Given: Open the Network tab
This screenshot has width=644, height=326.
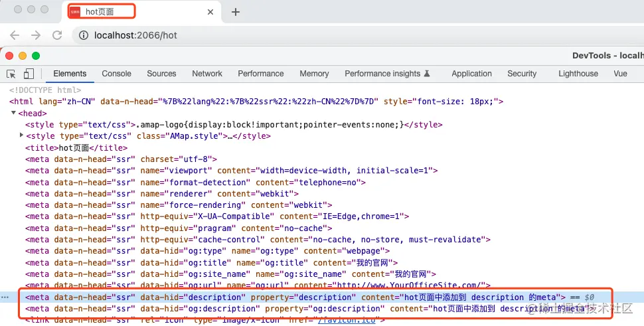Looking at the screenshot, I should pos(207,74).
